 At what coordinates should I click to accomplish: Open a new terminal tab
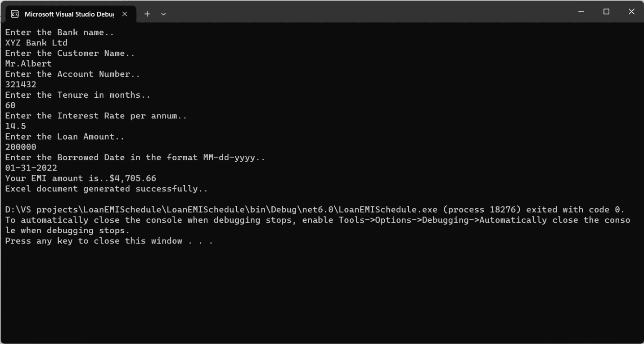147,14
